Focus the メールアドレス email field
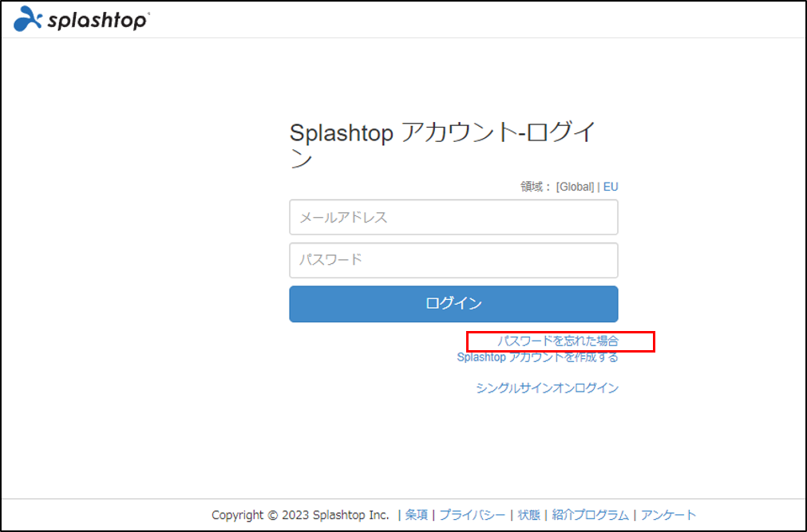The height and width of the screenshot is (532, 807). coord(453,217)
